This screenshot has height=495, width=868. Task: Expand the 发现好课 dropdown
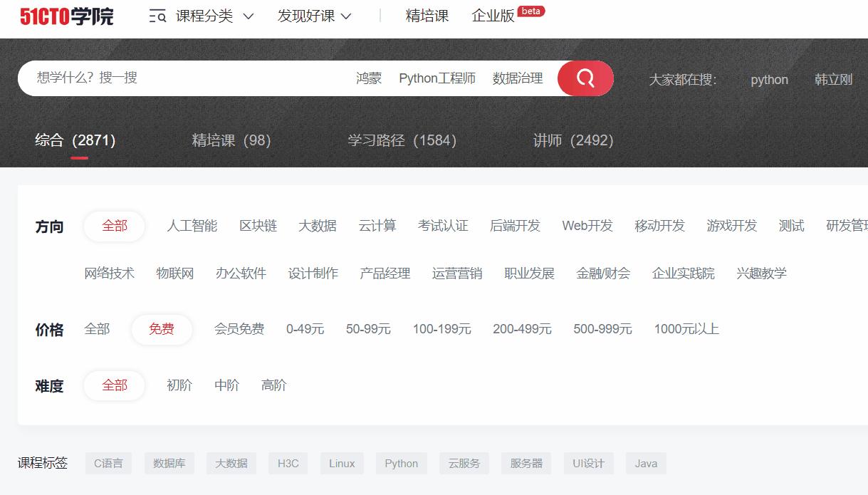pos(305,15)
